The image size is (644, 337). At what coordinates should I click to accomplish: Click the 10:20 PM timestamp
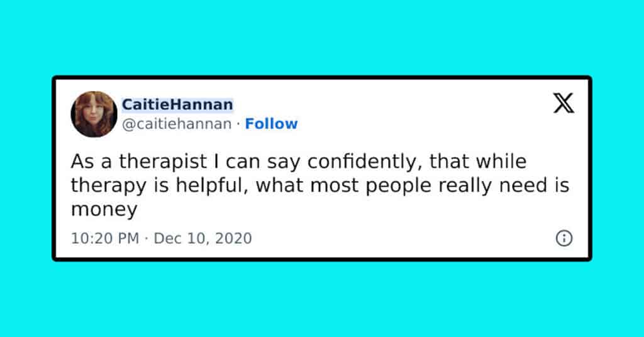[x=105, y=238]
